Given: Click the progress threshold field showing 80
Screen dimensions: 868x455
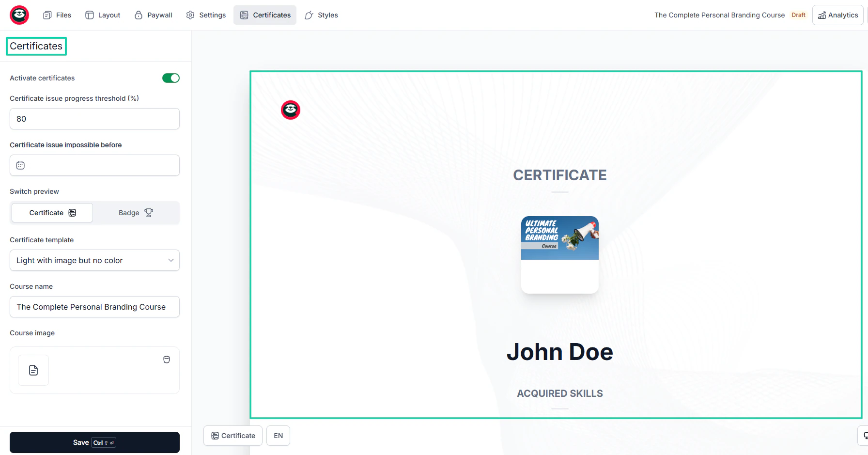Looking at the screenshot, I should (94, 119).
